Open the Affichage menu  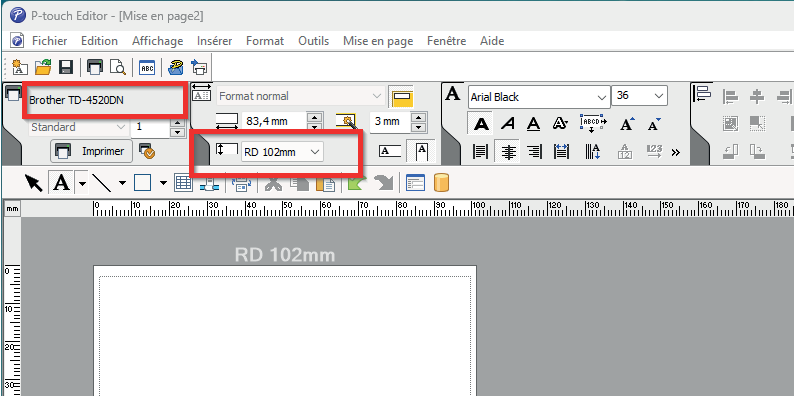[x=157, y=41]
